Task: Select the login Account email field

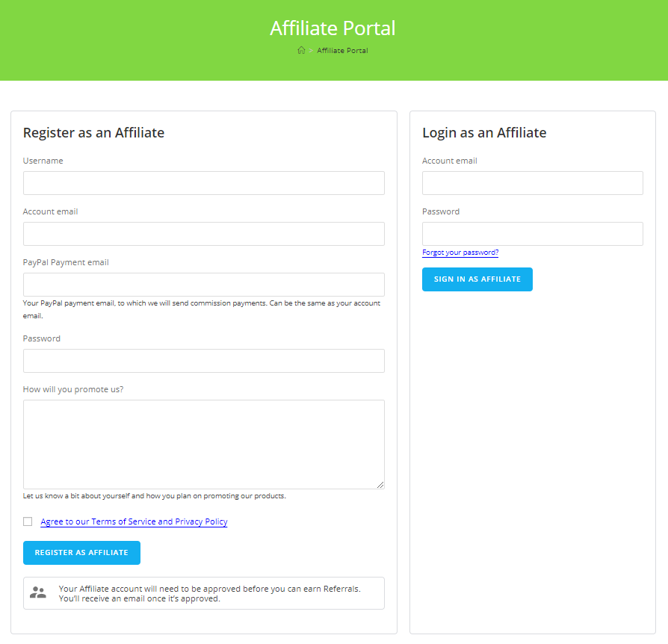Action: click(532, 183)
